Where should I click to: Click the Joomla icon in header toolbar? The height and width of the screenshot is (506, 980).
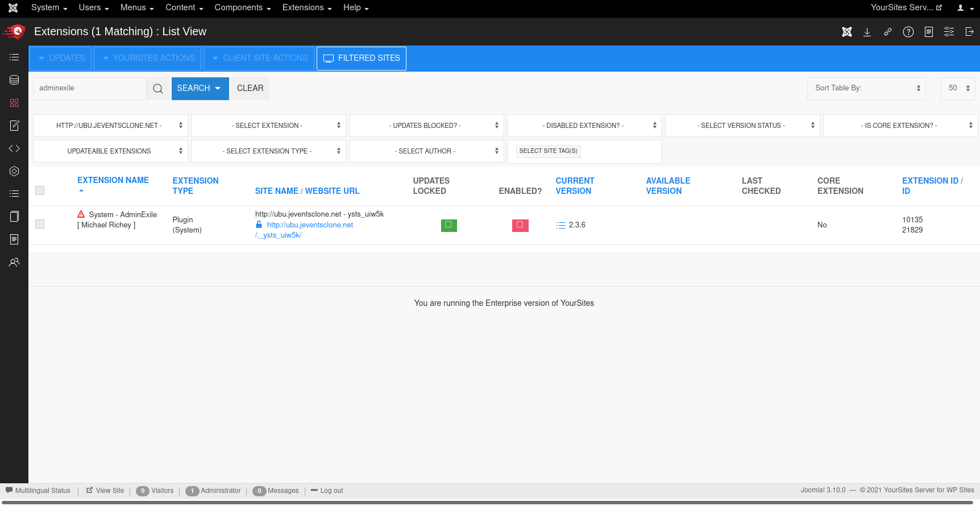847,32
